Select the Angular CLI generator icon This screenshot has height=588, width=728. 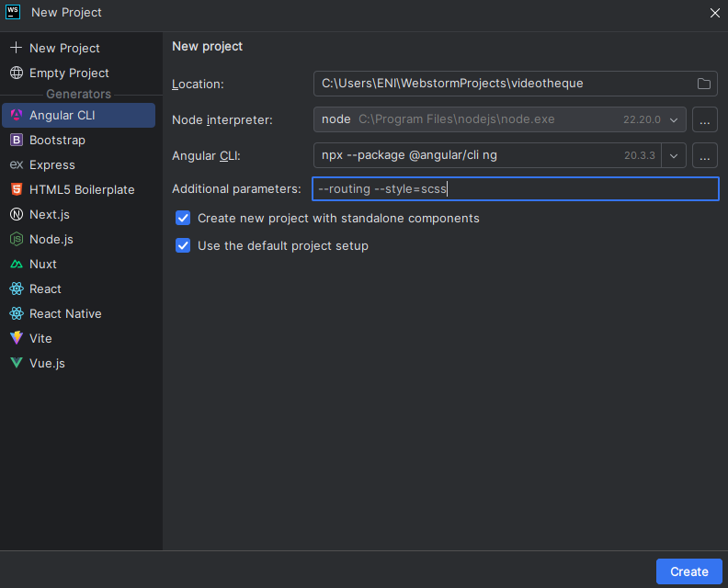click(16, 116)
